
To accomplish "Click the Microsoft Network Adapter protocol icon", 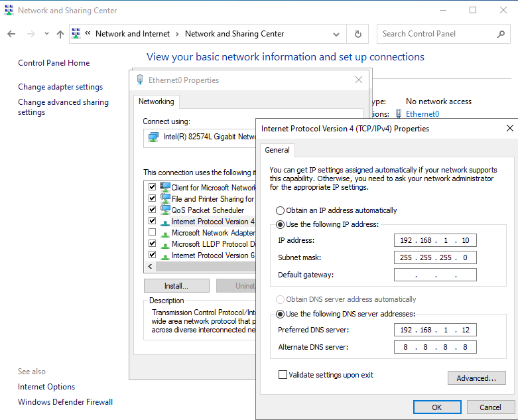I will pyautogui.click(x=165, y=234).
